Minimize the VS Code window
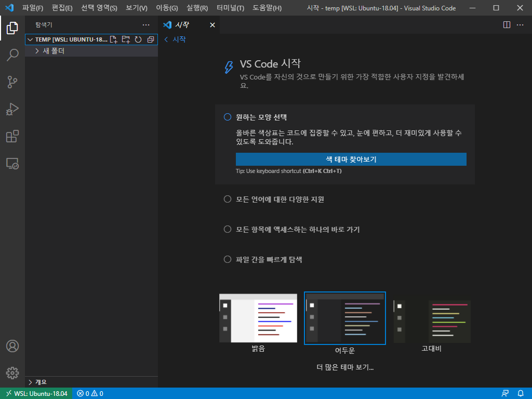This screenshot has height=399, width=532. pyautogui.click(x=472, y=7)
